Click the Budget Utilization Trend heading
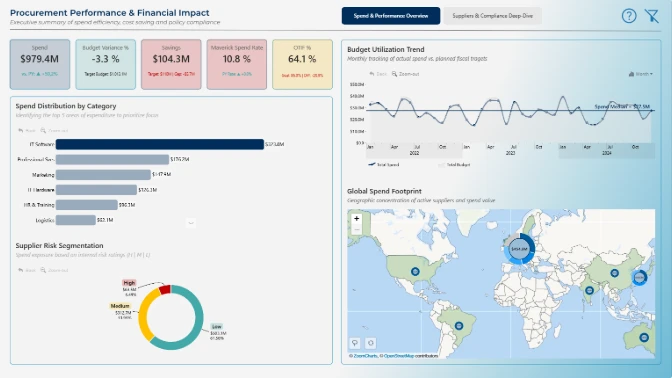This screenshot has height=378, width=672. (x=386, y=49)
